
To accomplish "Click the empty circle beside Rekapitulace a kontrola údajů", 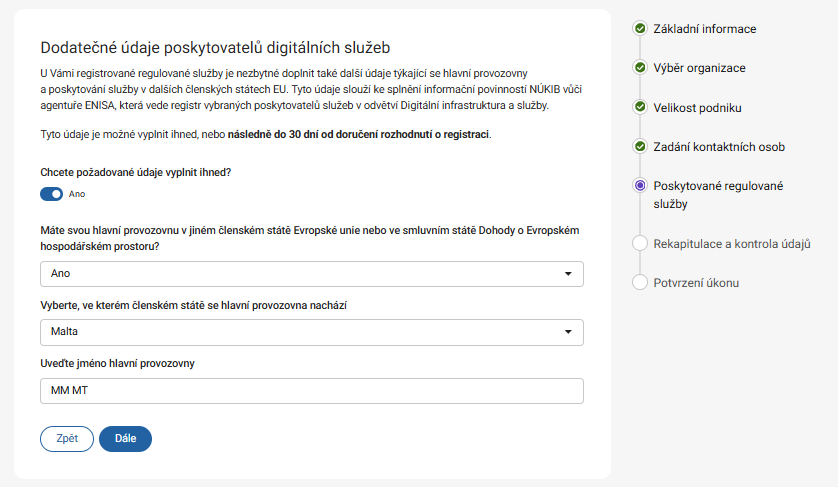I will [x=640, y=243].
